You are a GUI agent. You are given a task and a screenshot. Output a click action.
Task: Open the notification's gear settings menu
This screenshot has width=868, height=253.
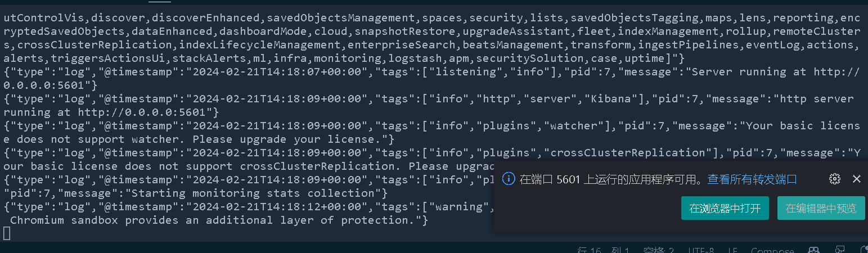[x=835, y=179]
